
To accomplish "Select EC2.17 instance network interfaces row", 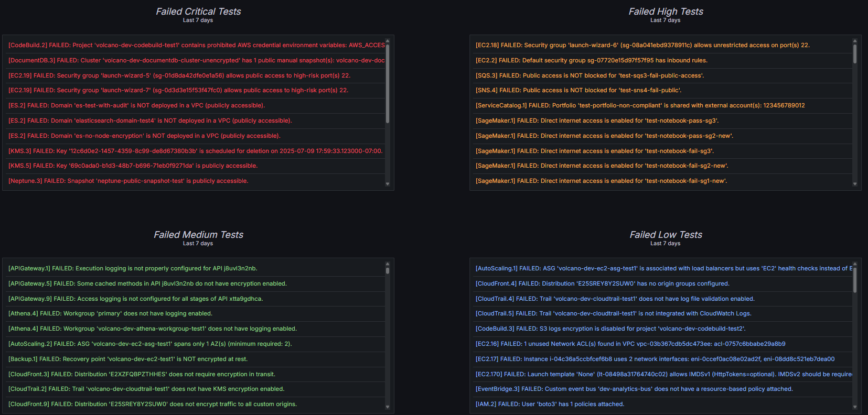I will [x=661, y=359].
